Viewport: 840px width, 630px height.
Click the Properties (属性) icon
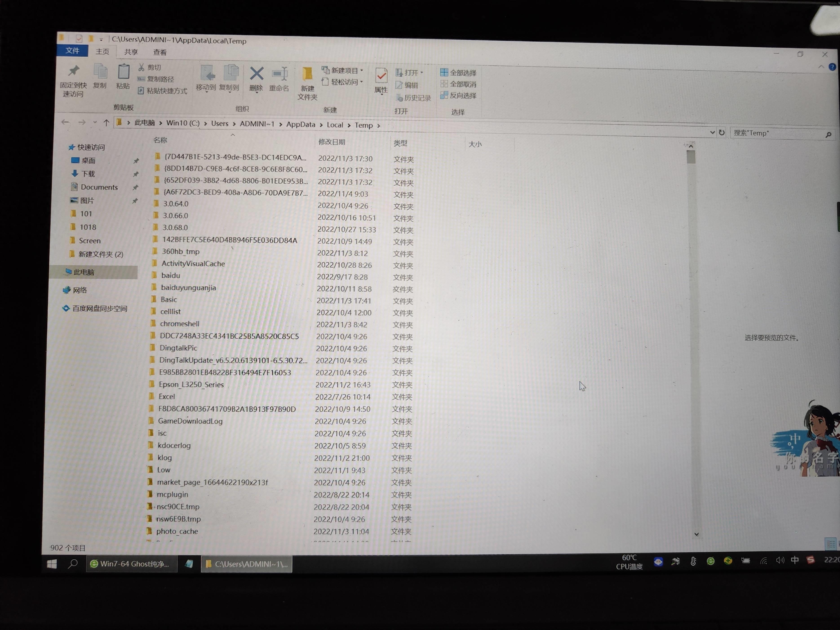coord(381,76)
